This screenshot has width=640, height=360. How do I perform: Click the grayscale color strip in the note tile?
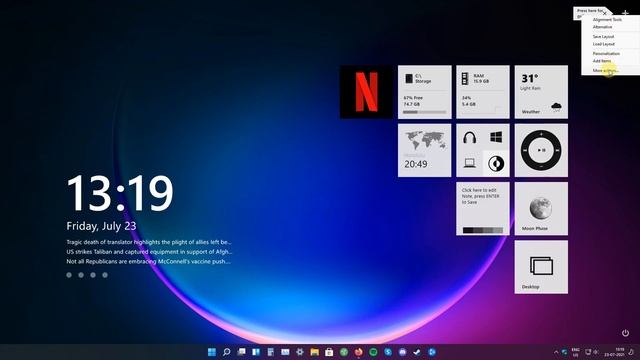[483, 231]
